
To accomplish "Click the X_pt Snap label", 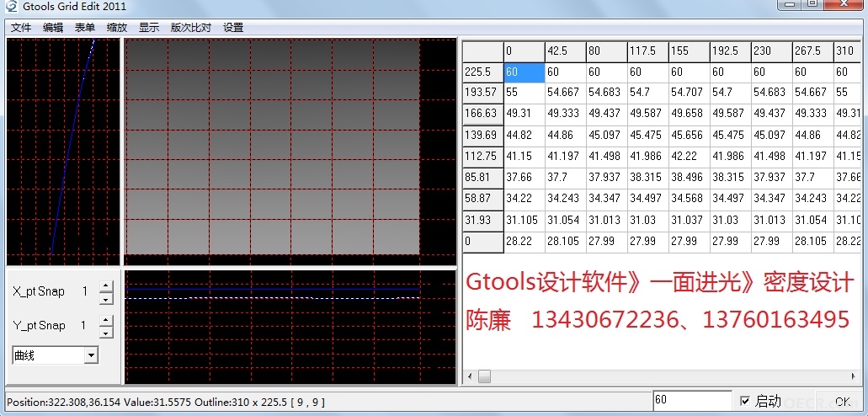I will [39, 291].
